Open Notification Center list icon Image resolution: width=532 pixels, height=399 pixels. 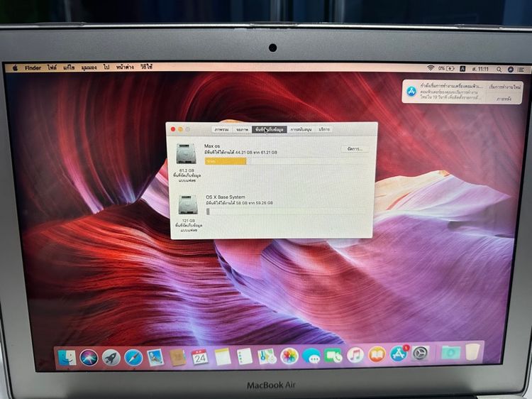pos(521,70)
